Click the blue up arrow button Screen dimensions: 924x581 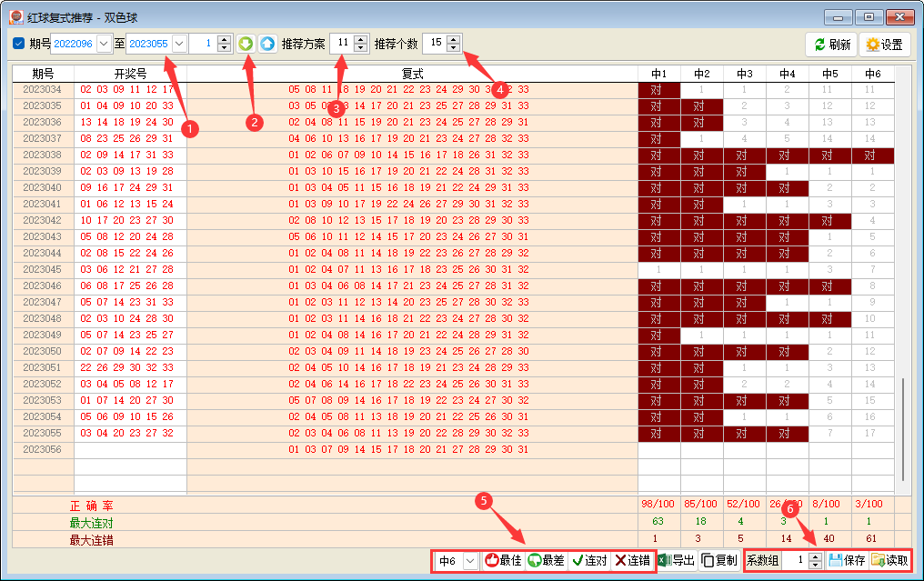[x=267, y=44]
